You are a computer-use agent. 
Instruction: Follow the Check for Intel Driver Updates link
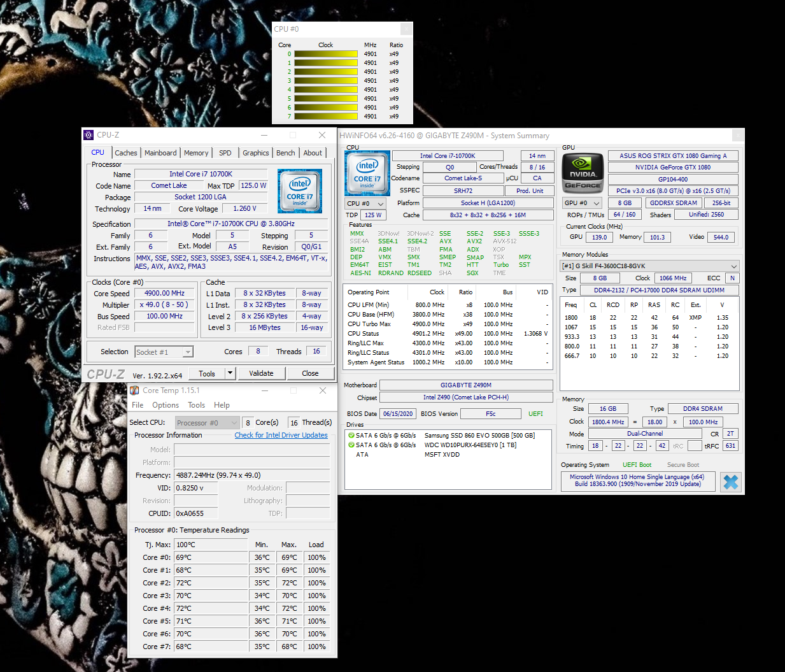pyautogui.click(x=281, y=436)
